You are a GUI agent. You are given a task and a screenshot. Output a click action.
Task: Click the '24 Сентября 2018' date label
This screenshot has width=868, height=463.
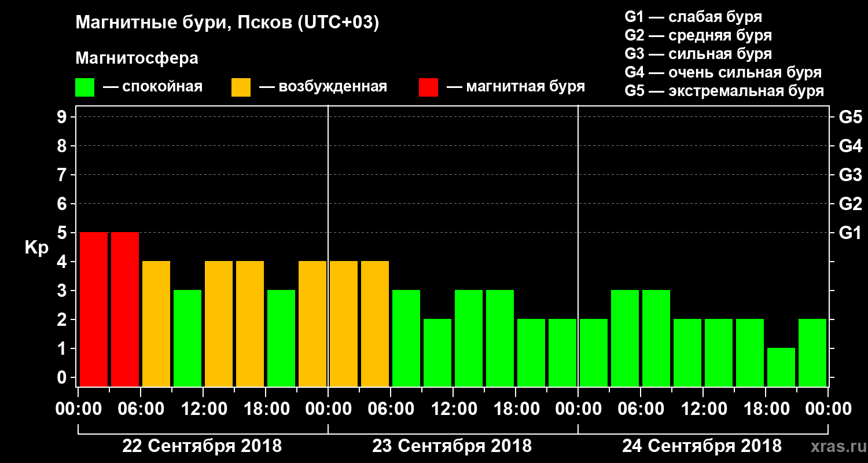pyautogui.click(x=703, y=446)
